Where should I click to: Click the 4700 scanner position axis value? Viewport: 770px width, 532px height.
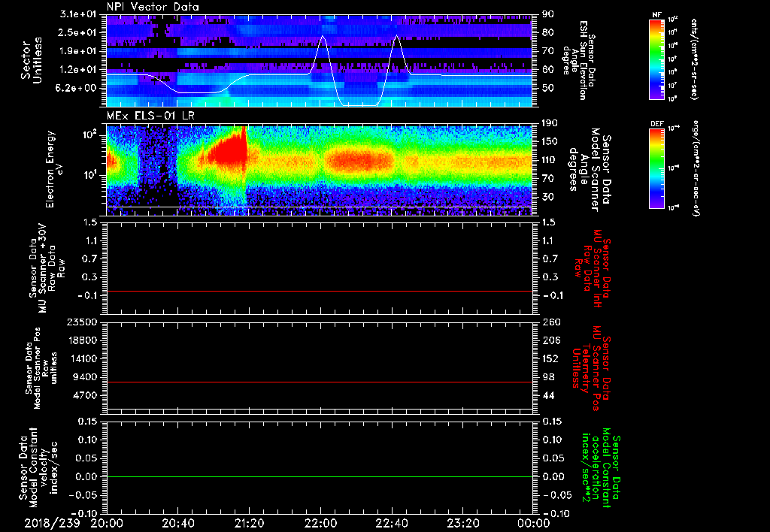[84, 395]
